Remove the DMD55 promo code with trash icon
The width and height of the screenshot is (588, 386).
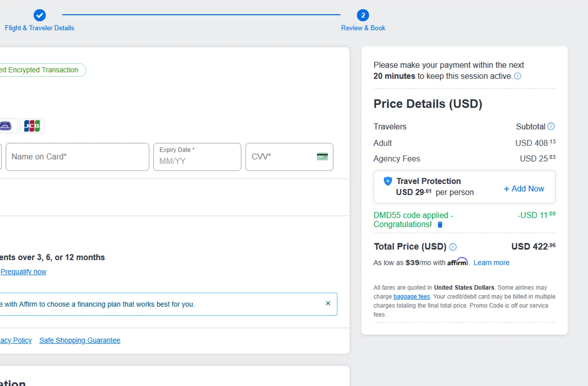pyautogui.click(x=440, y=224)
